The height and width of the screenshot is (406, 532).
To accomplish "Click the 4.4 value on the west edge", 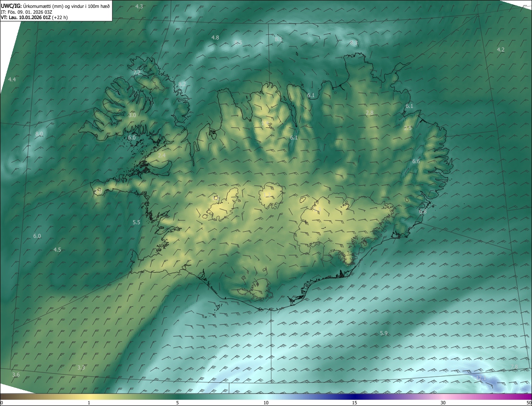I will (x=12, y=79).
